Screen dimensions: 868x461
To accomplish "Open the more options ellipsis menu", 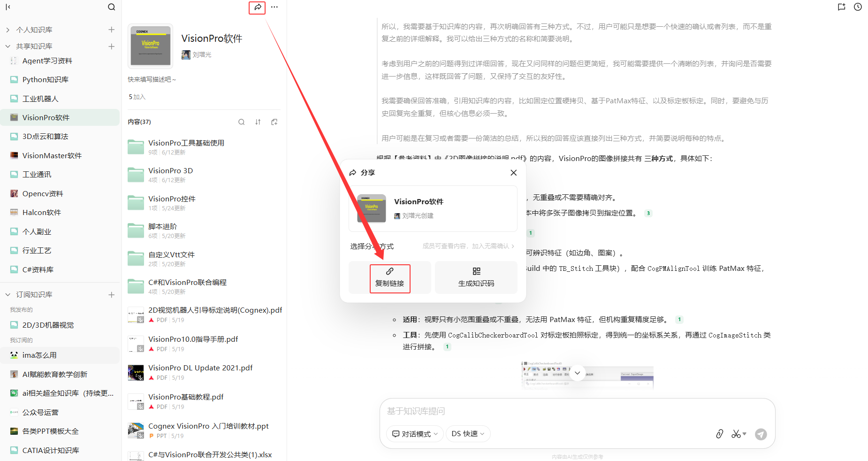I will tap(274, 7).
